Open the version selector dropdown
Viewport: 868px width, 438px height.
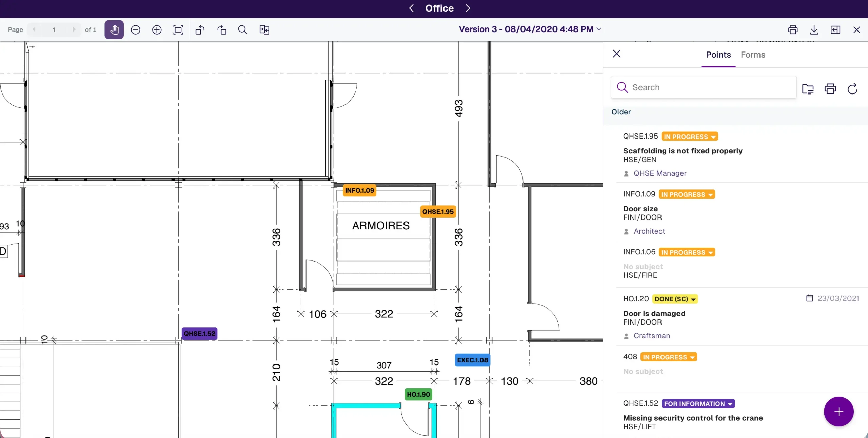pyautogui.click(x=530, y=29)
